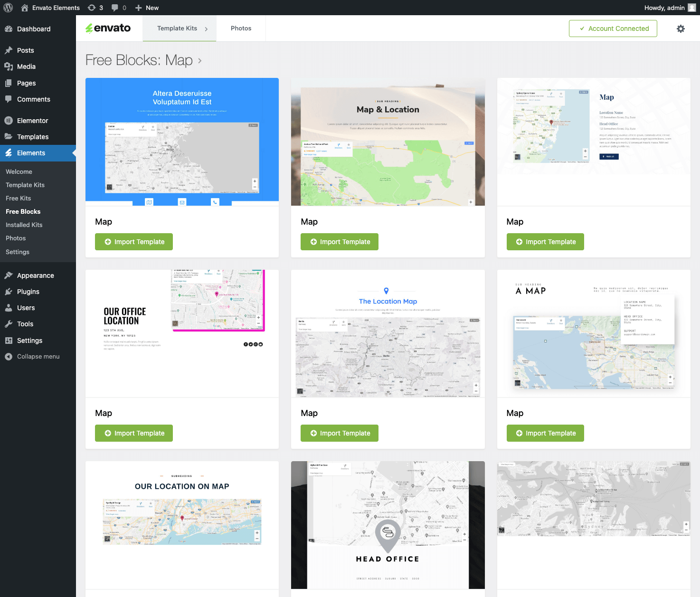Expand the Template Kits tab chevron
The width and height of the screenshot is (700, 597).
[206, 29]
